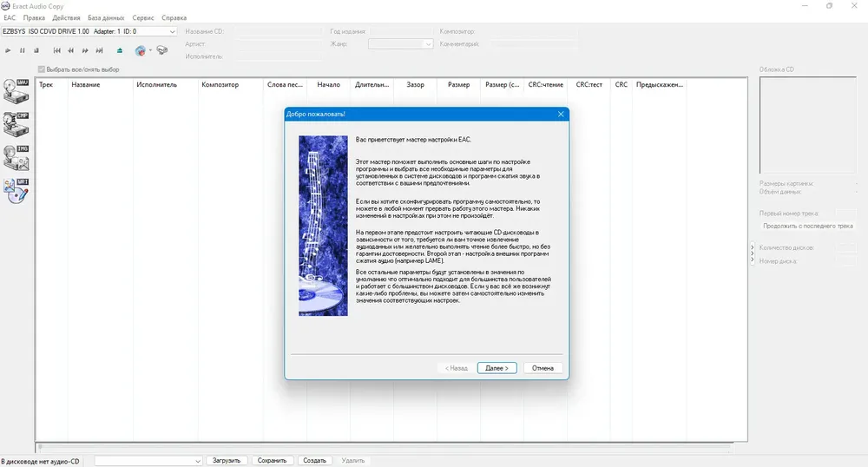This screenshot has height=467, width=868.
Task: Open the База данных menu
Action: (x=106, y=17)
